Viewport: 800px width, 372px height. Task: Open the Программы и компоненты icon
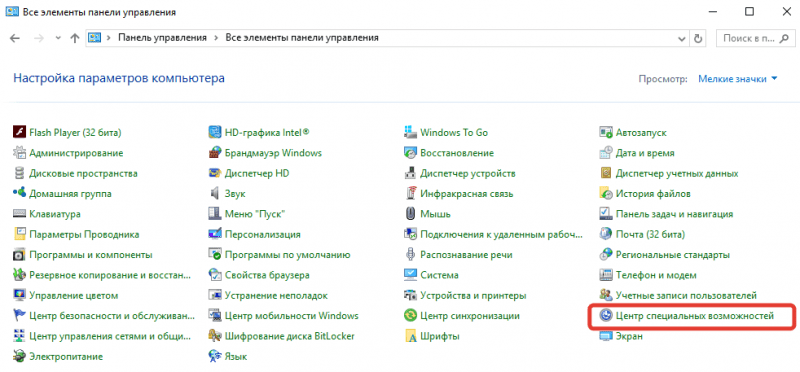19,255
